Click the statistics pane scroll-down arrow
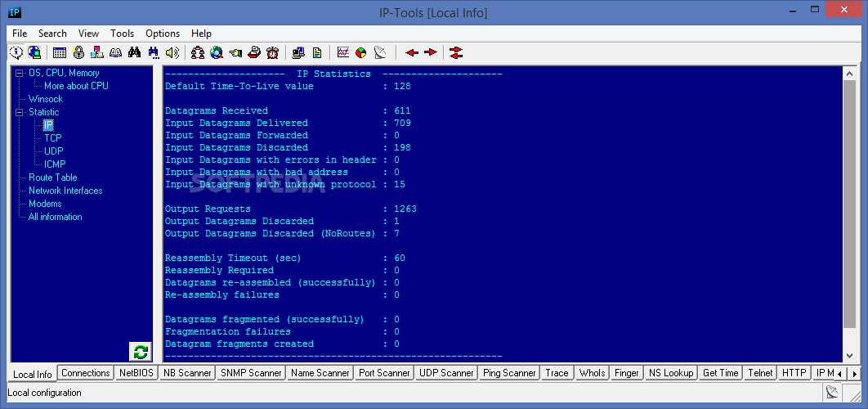This screenshot has width=868, height=409. pos(849,357)
